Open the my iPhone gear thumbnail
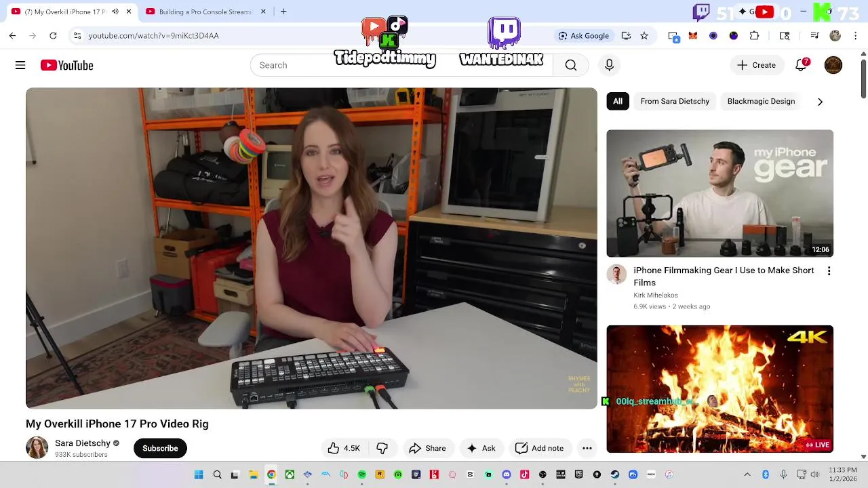This screenshot has width=868, height=488. point(720,193)
